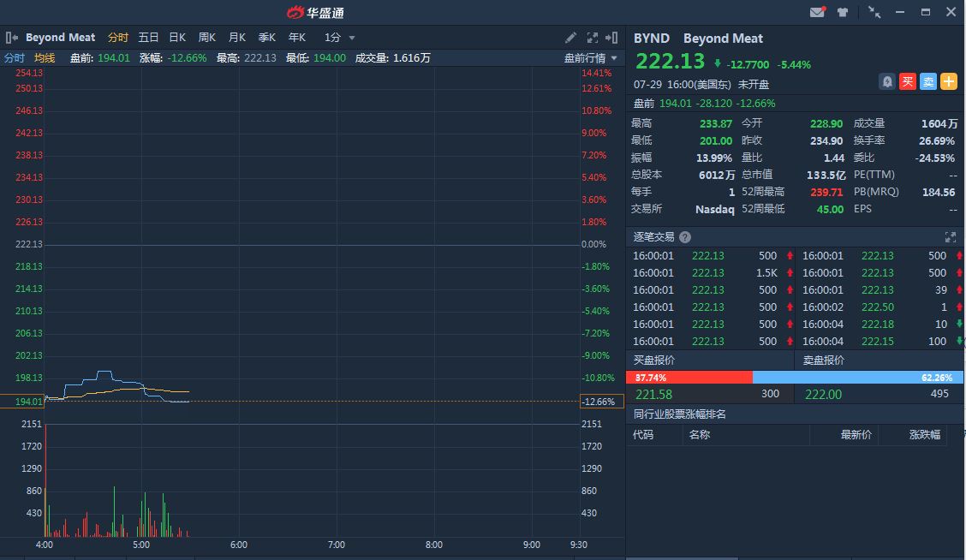Select the 周K chart tab
This screenshot has height=560, width=966.
[207, 38]
